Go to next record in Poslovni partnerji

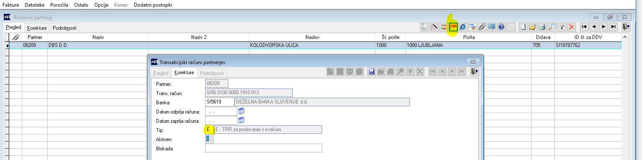click(x=603, y=27)
